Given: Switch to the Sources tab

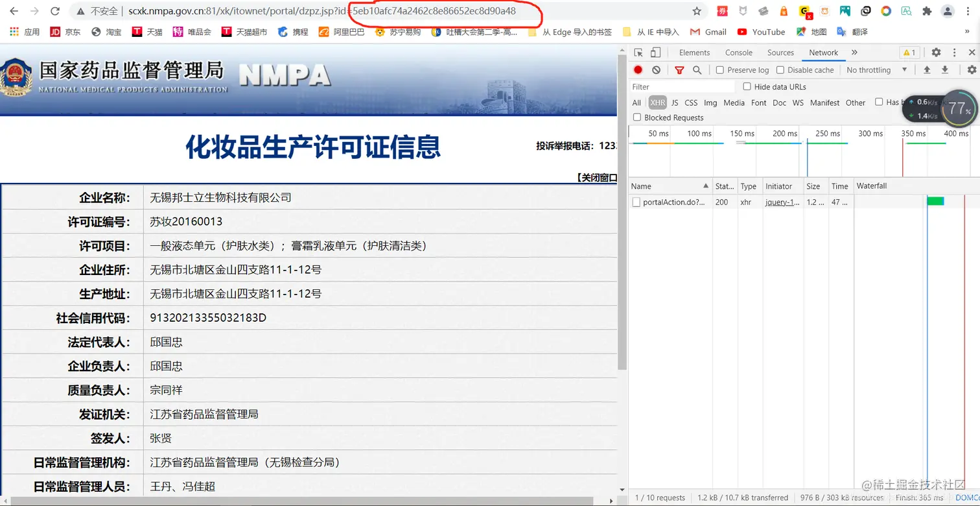Looking at the screenshot, I should coord(780,53).
